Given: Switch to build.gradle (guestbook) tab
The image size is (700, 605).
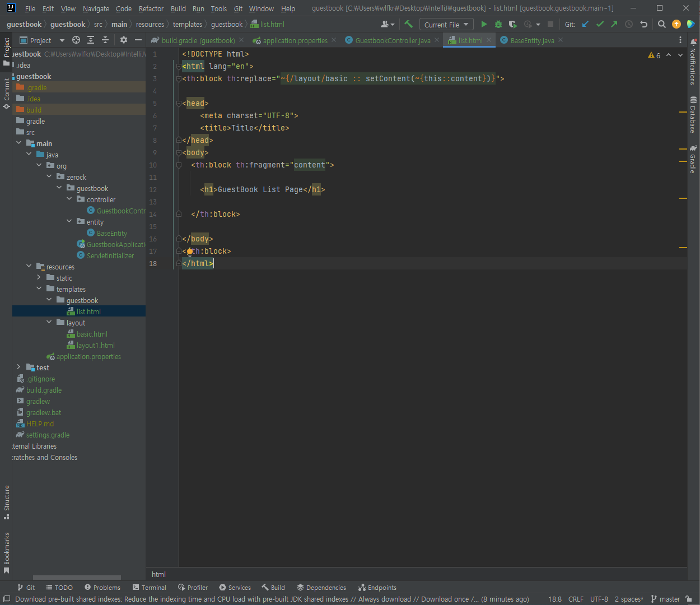Looking at the screenshot, I should pyautogui.click(x=198, y=40).
